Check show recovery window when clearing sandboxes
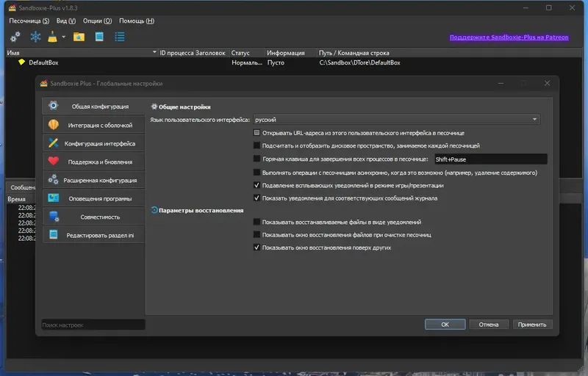 click(x=257, y=234)
